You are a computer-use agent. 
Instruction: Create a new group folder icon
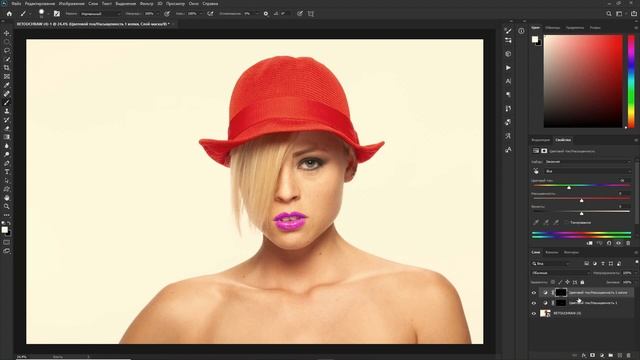pyautogui.click(x=611, y=355)
